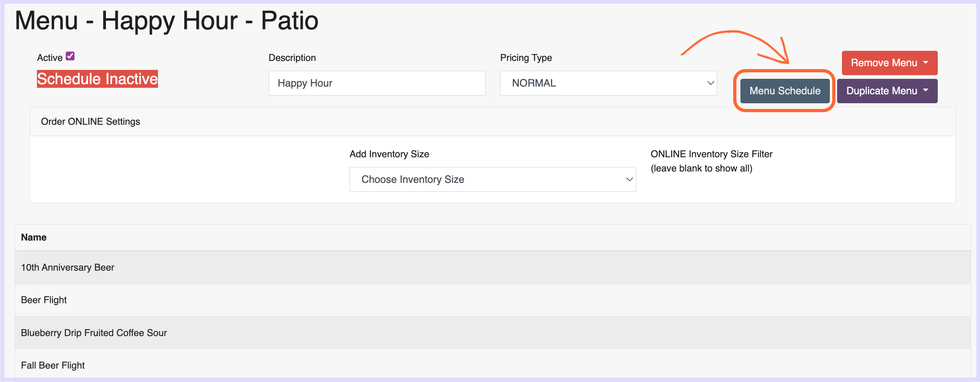
Task: Select the Blueberry Drip Fruited Coffee Sour row
Action: click(x=492, y=333)
